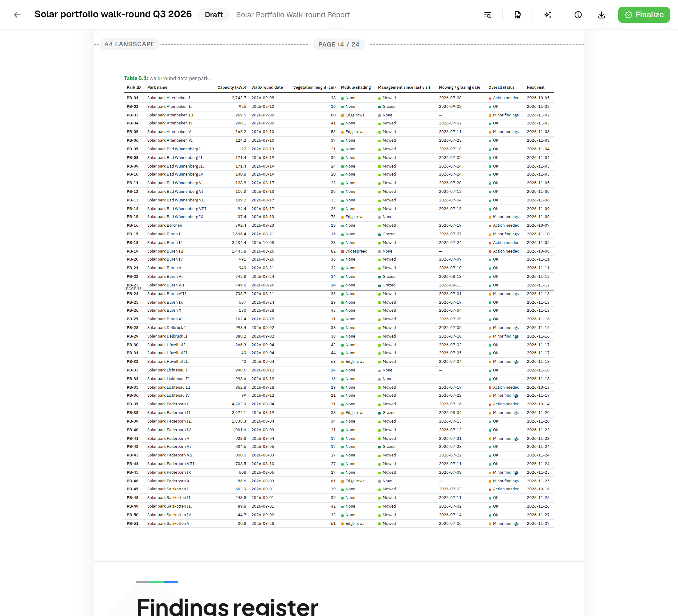Click Action needed status in PB-16 row
The height and width of the screenshot is (616, 678).
(504, 225)
